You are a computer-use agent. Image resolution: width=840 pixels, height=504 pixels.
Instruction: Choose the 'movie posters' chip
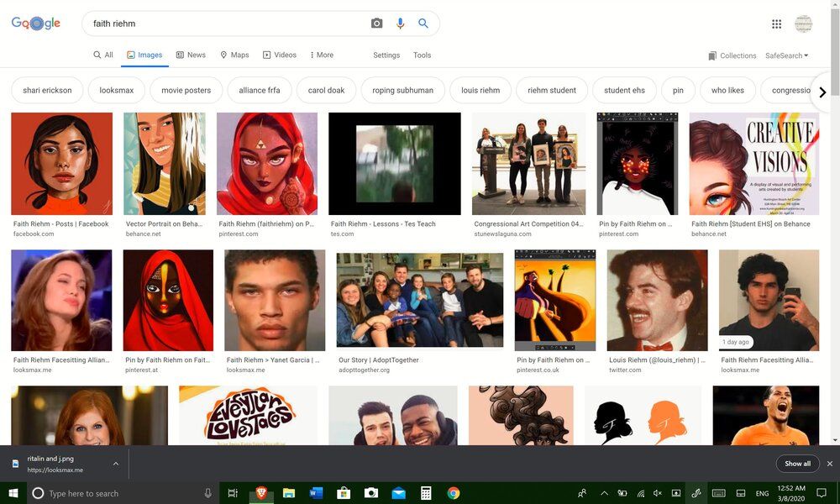click(186, 91)
